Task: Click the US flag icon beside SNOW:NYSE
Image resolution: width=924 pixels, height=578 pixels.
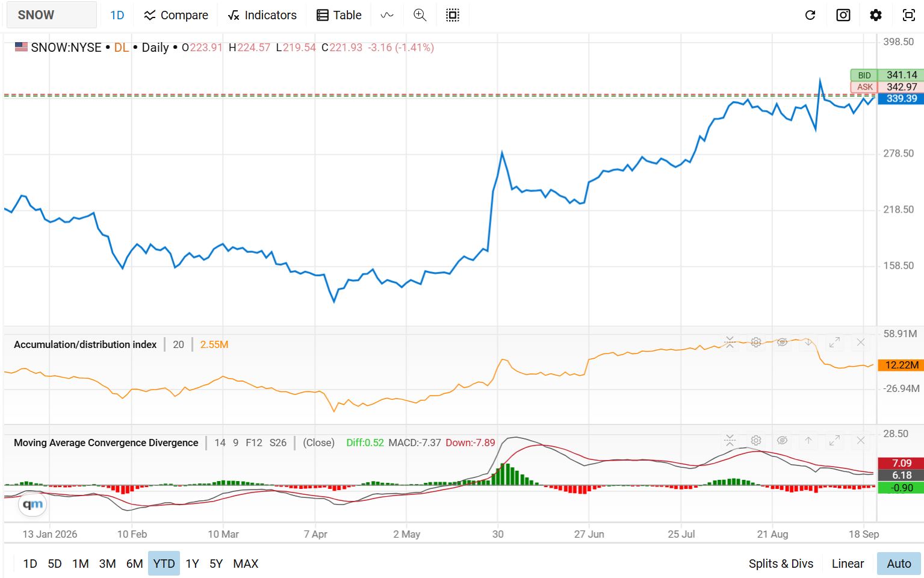Action: 21,47
